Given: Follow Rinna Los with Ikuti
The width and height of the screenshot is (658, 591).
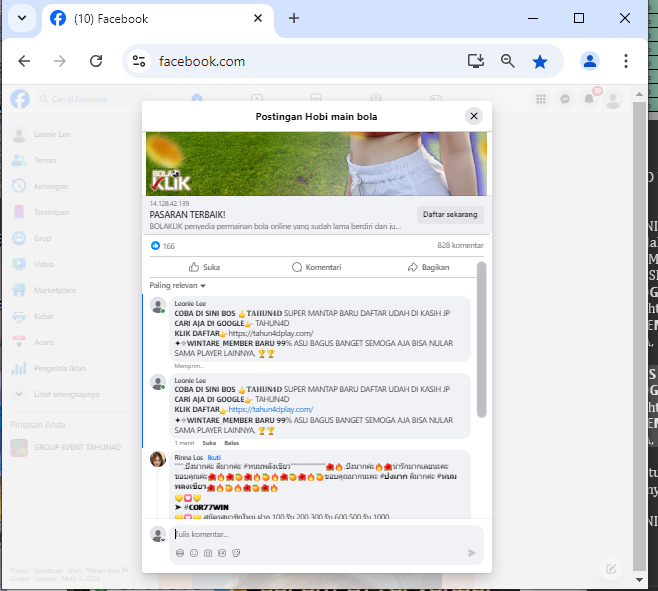Looking at the screenshot, I should 214,458.
